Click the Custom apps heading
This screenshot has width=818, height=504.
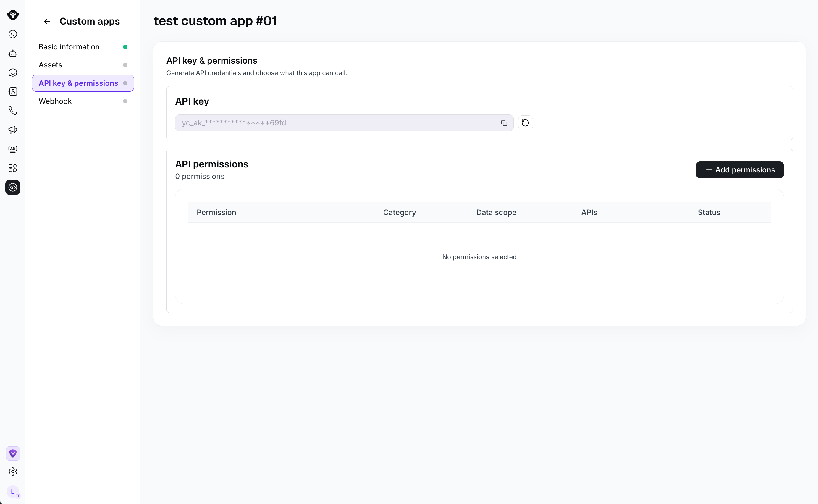click(90, 21)
